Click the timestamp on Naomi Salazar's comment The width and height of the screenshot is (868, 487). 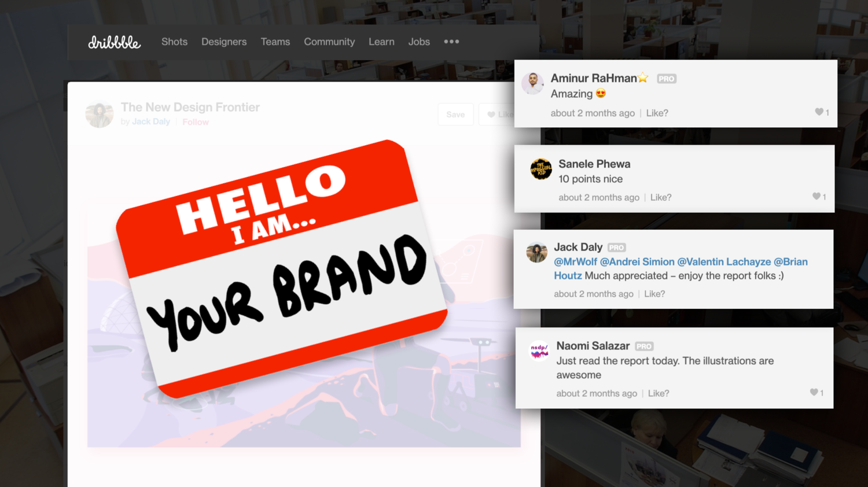pos(597,393)
